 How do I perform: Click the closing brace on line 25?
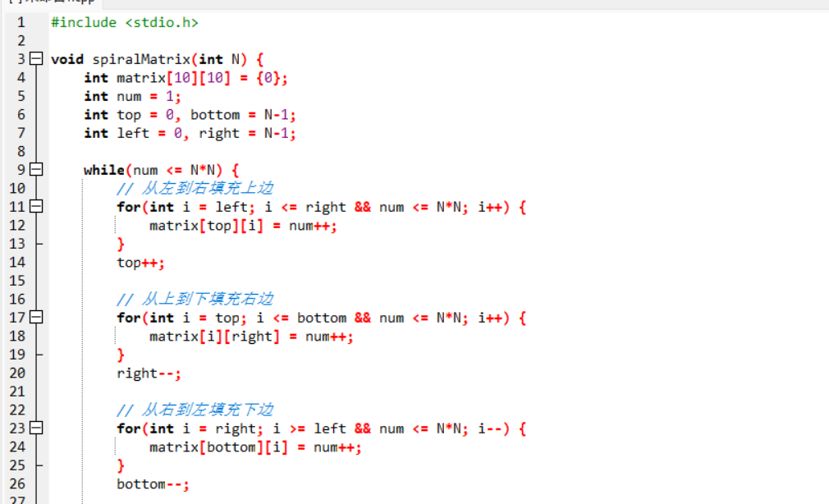click(x=121, y=466)
